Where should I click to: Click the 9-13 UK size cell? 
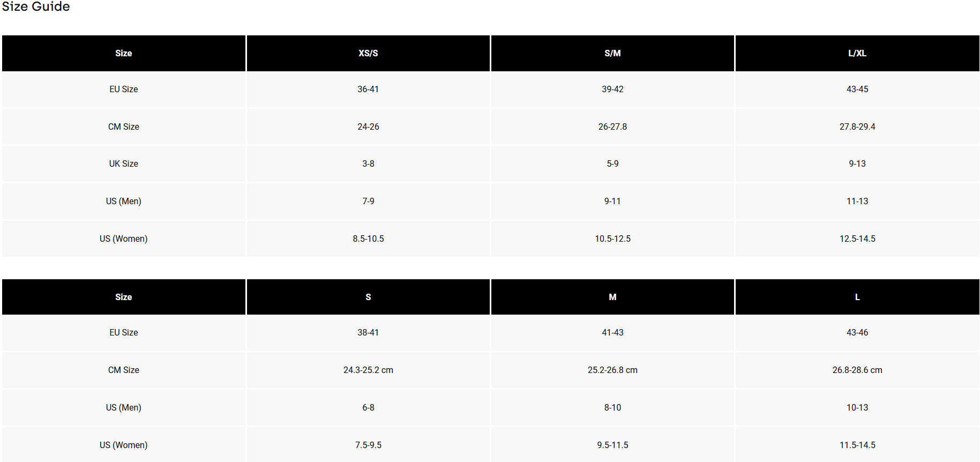[x=857, y=163]
